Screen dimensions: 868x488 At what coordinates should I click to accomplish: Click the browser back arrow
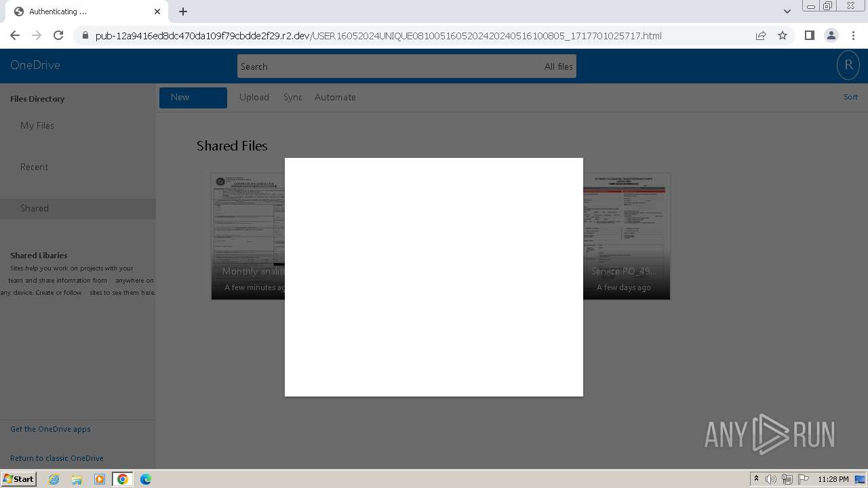point(15,35)
